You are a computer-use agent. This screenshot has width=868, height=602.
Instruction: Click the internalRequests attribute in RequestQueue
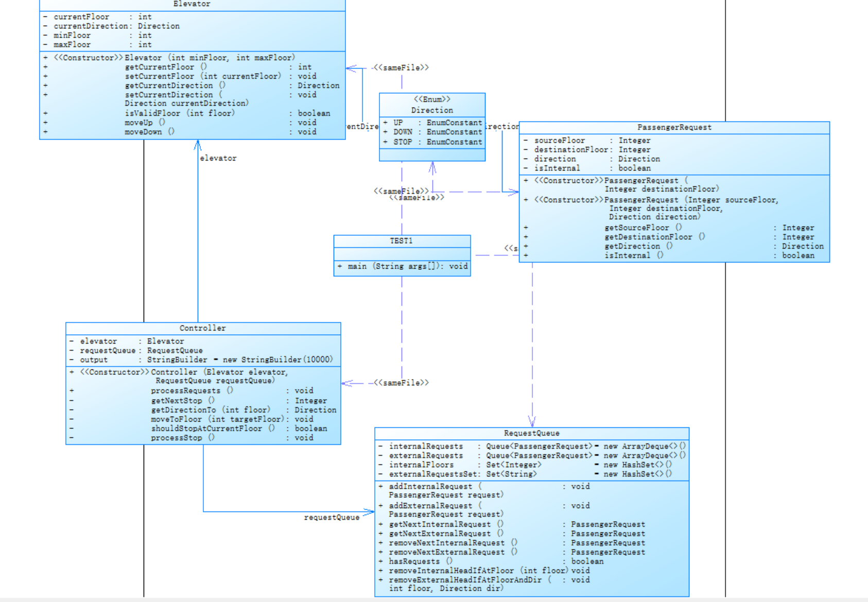[532, 446]
